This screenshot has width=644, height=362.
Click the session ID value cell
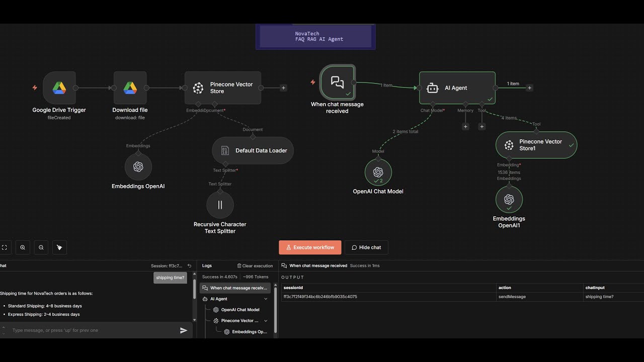[320, 297]
